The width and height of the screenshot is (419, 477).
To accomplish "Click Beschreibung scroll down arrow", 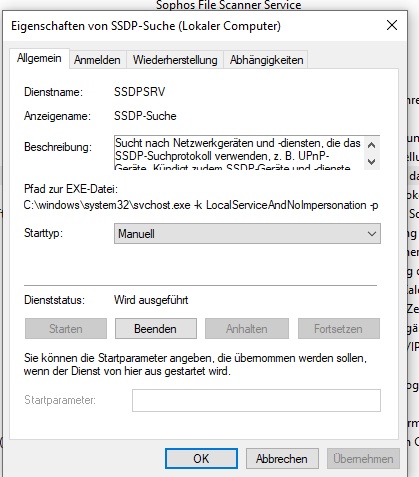I will tap(371, 162).
